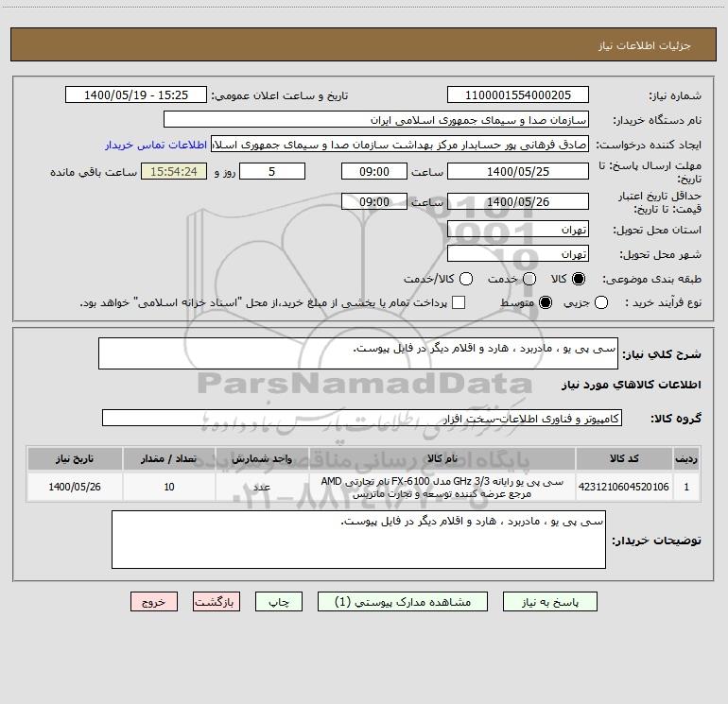Select the کالا radio button
This screenshot has height=704, width=728.
point(579,279)
